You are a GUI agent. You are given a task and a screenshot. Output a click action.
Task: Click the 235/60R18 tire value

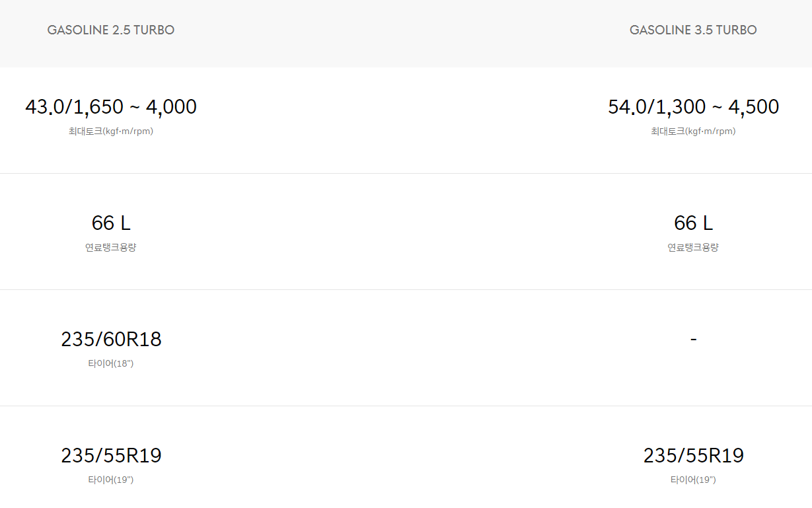[x=111, y=339]
